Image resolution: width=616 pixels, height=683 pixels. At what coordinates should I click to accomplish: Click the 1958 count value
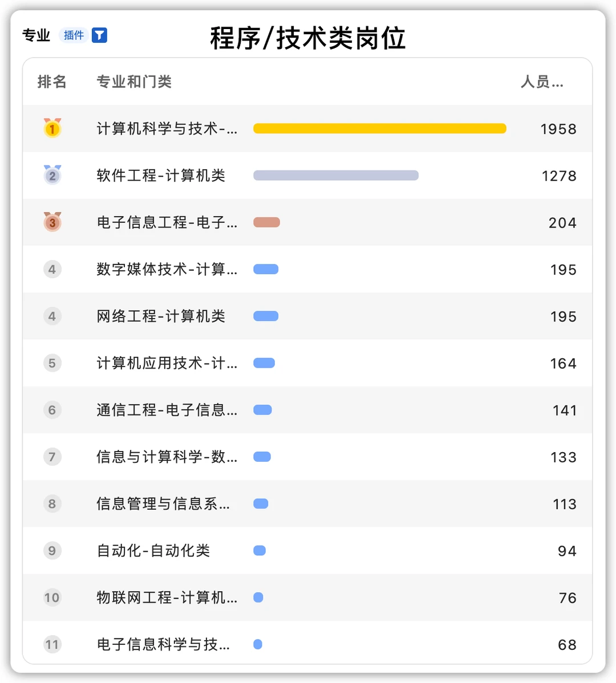[558, 129]
